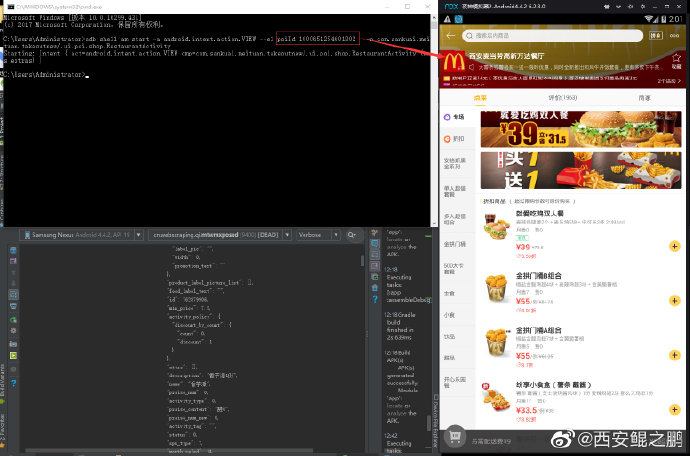Select the 小食 category in sidebar

(457, 315)
